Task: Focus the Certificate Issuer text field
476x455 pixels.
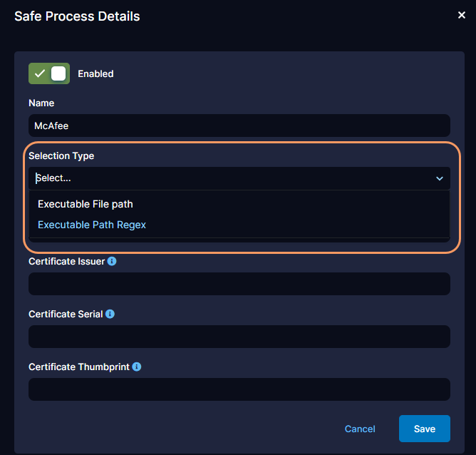Action: tap(239, 284)
